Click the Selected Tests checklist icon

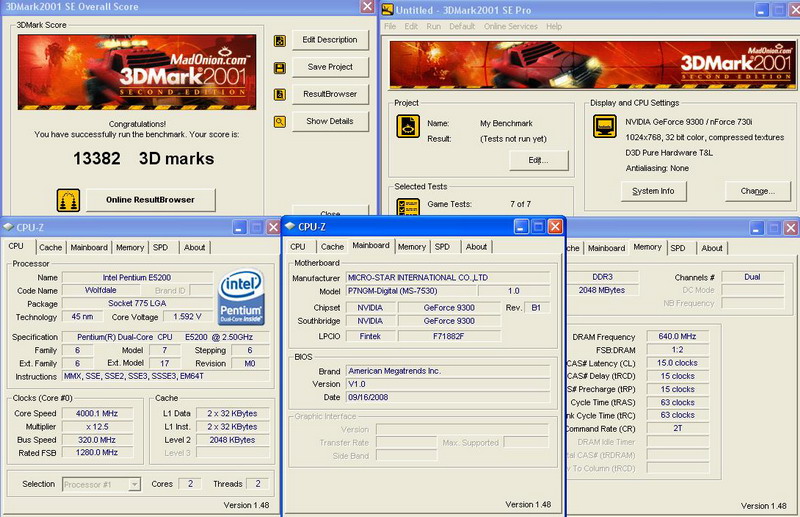click(x=408, y=207)
